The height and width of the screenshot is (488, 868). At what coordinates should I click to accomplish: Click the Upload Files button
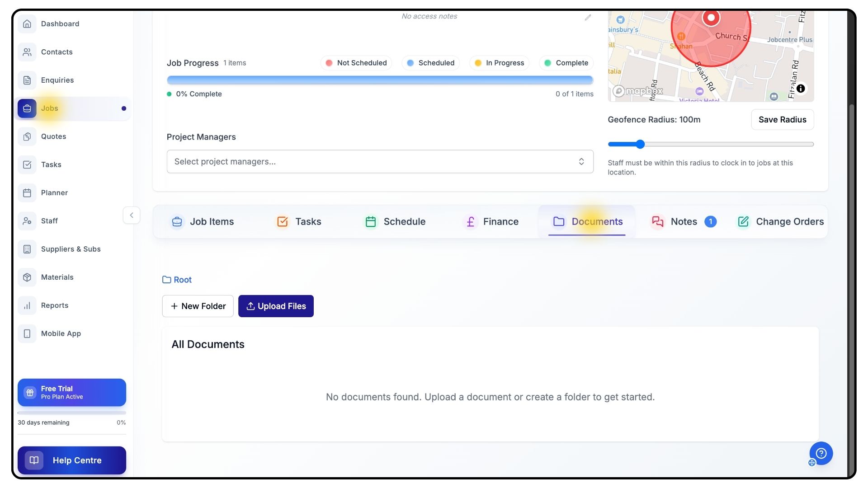[276, 306]
